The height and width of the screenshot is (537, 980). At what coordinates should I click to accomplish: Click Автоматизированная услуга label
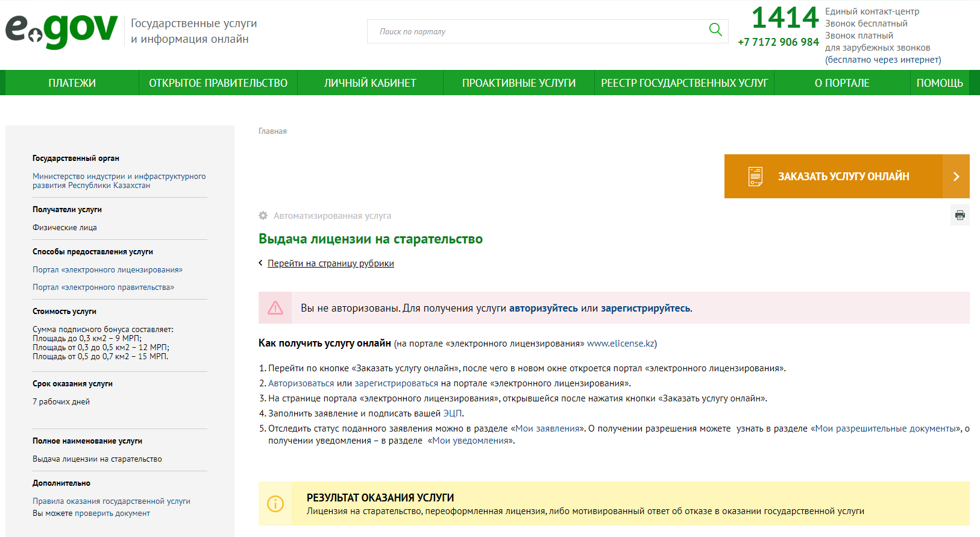tap(332, 216)
